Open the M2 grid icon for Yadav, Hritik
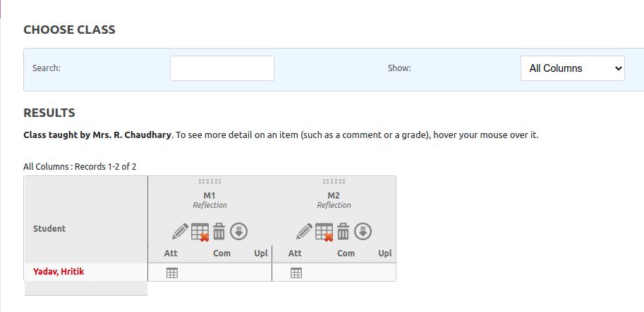The image size is (644, 312). (x=296, y=273)
